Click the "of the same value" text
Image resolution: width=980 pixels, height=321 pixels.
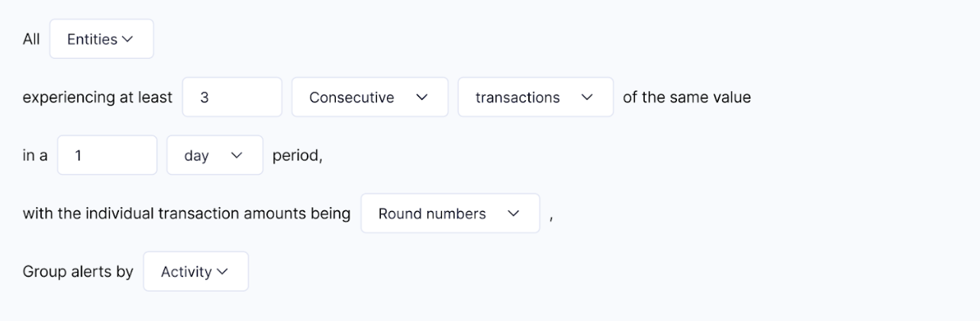[x=687, y=97]
